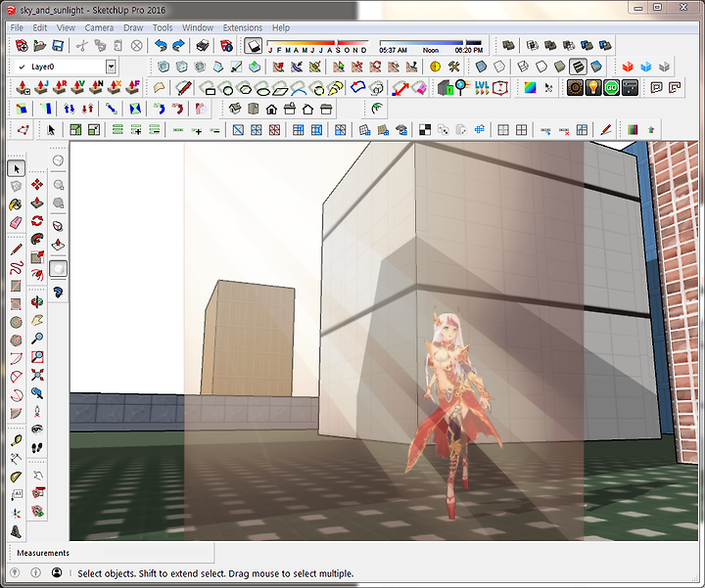This screenshot has height=588, width=705.
Task: Select the Freehand squiggle tool
Action: point(17,268)
